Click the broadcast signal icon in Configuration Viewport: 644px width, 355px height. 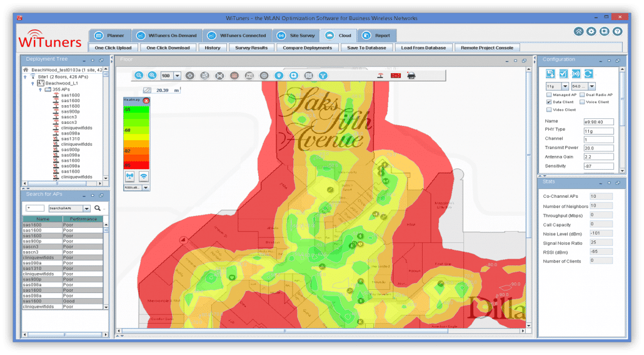pos(576,74)
